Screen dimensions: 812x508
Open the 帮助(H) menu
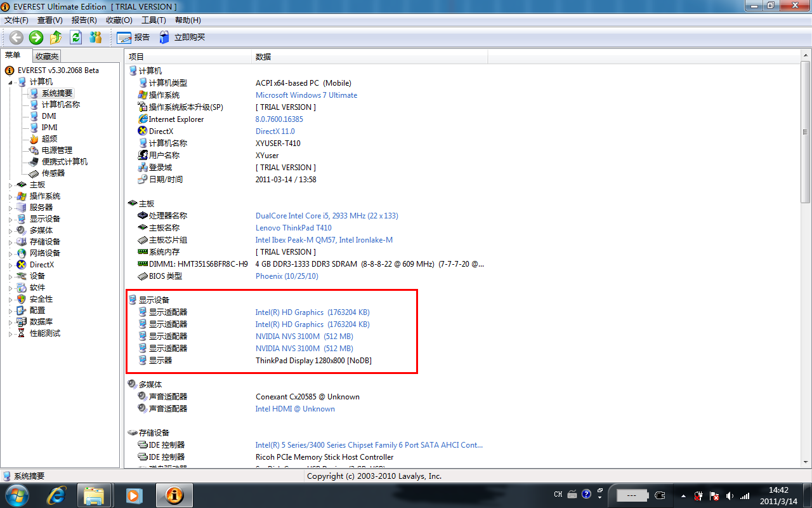pos(188,20)
